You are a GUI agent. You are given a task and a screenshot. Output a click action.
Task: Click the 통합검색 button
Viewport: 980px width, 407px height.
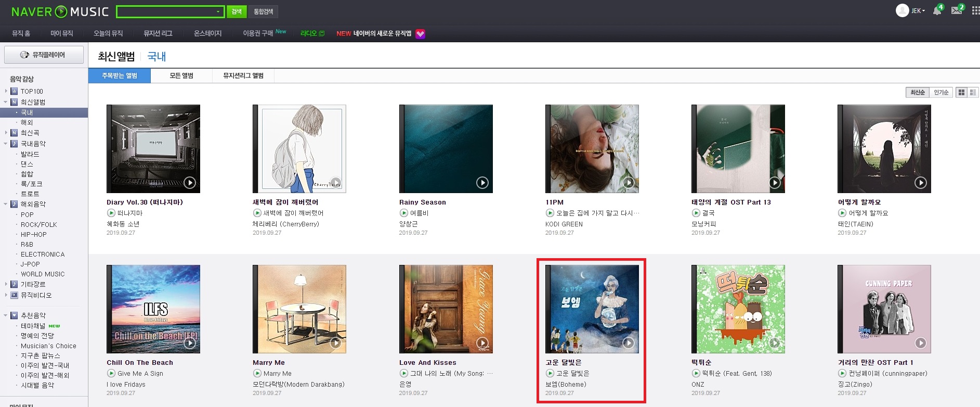(x=264, y=11)
